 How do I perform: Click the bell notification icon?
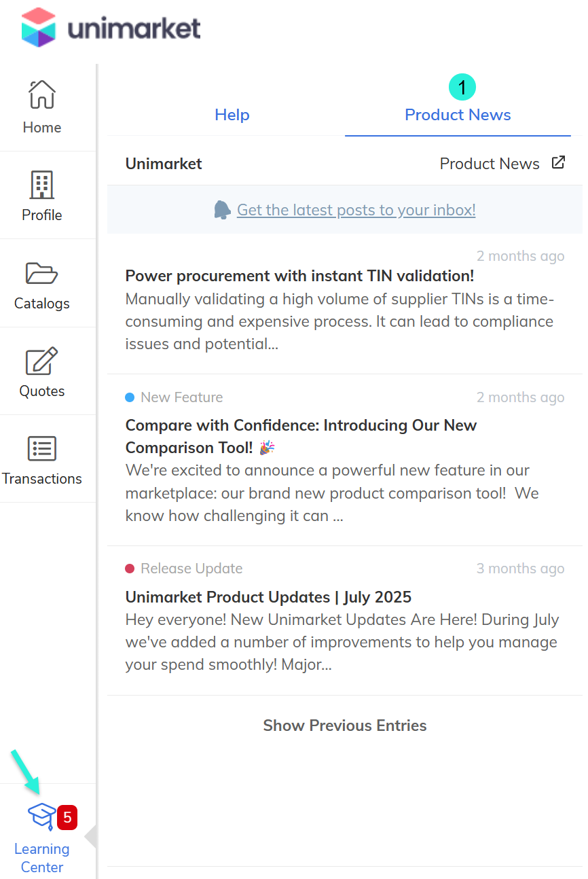(x=222, y=210)
